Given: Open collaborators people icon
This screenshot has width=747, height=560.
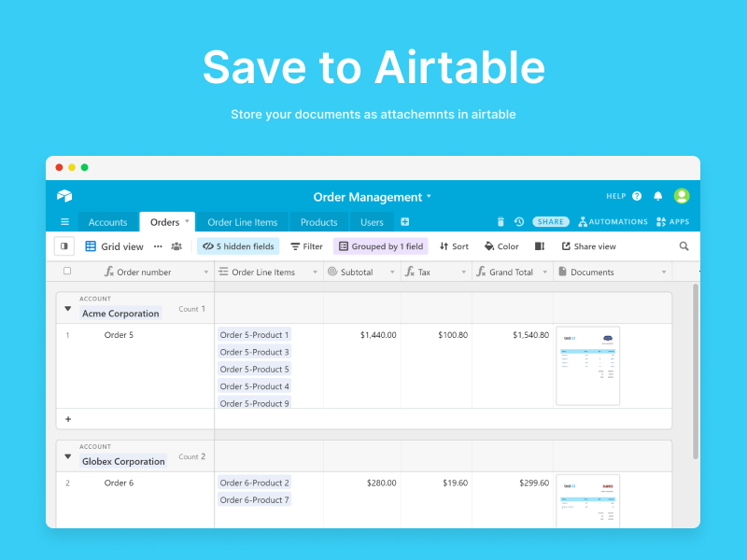Looking at the screenshot, I should 176,246.
